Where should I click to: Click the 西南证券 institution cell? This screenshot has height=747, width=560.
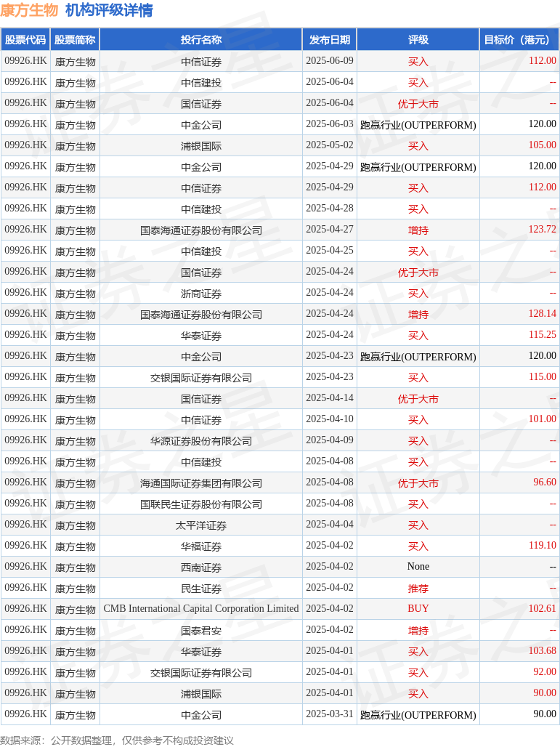[x=201, y=568]
